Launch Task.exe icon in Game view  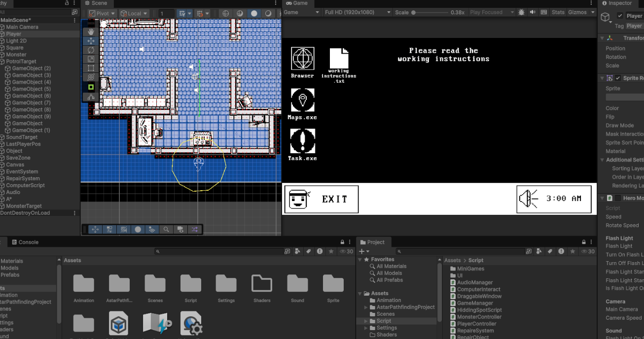pos(302,145)
